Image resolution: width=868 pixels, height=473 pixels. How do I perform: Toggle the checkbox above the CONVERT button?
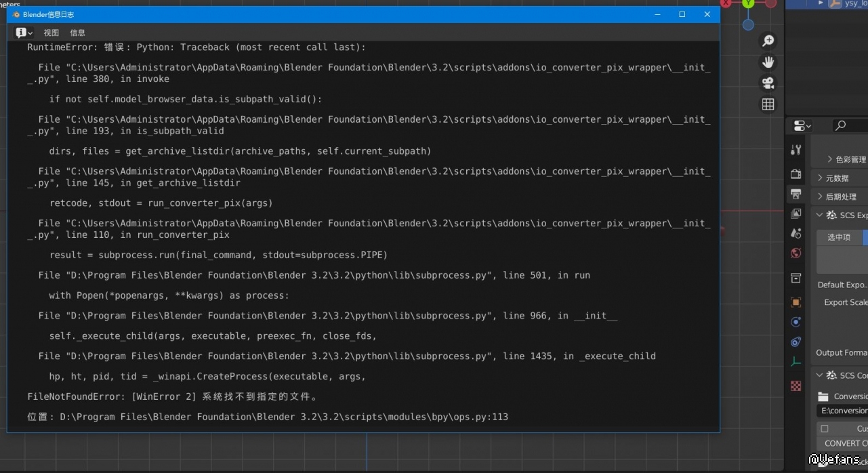[825, 428]
